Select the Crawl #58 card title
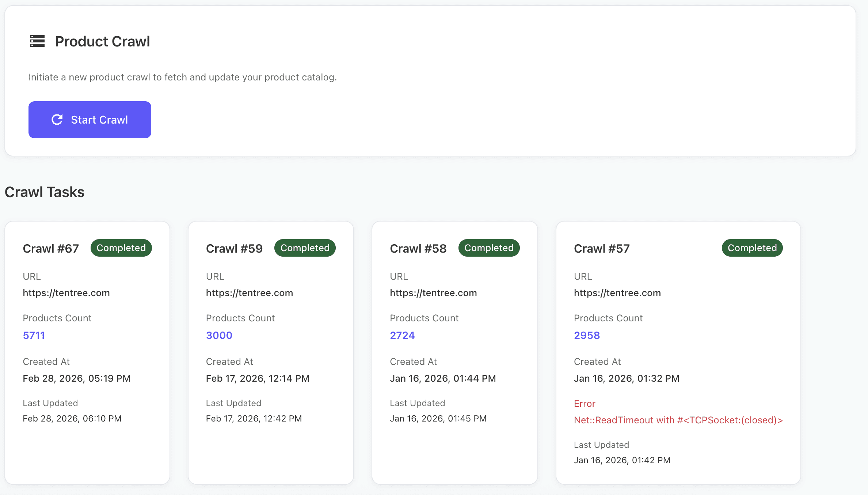 [418, 249]
